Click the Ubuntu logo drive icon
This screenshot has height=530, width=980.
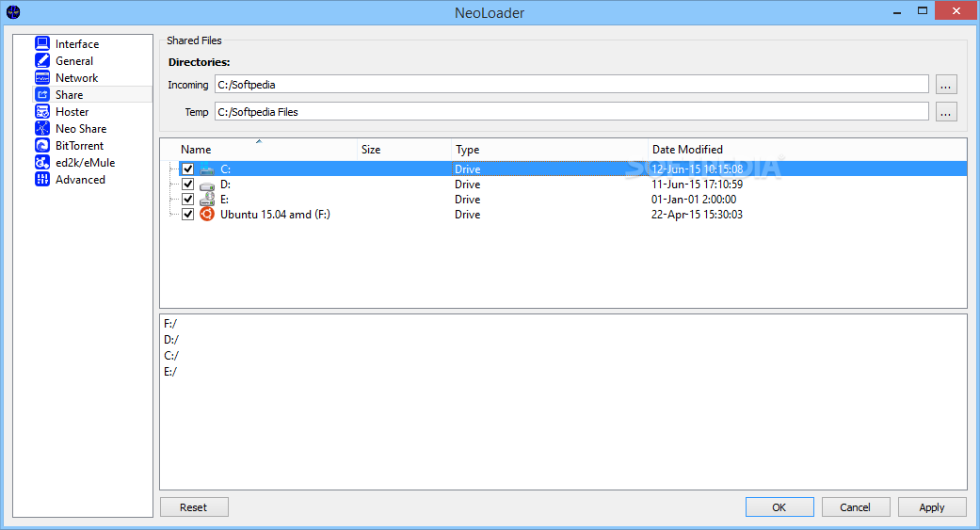click(207, 215)
